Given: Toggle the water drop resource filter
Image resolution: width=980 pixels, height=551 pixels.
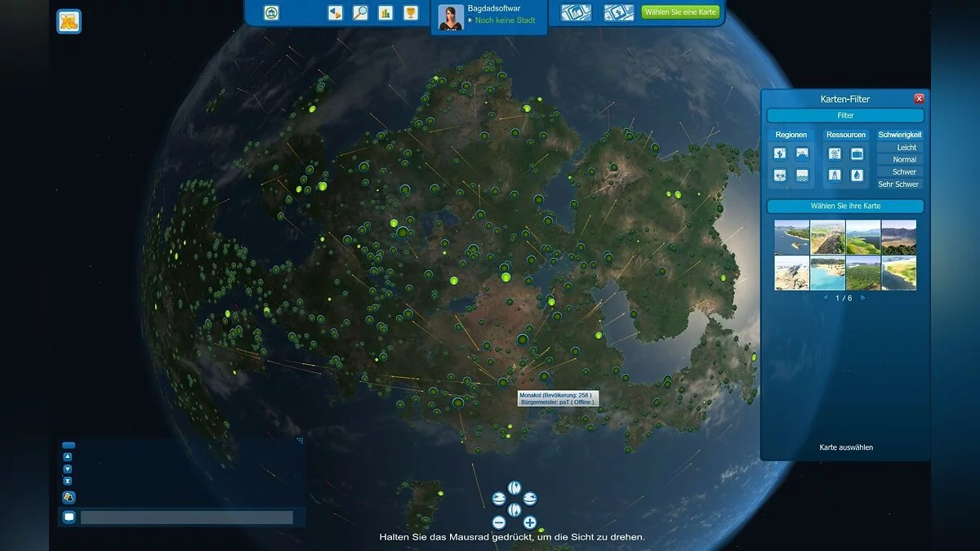Looking at the screenshot, I should pyautogui.click(x=857, y=175).
